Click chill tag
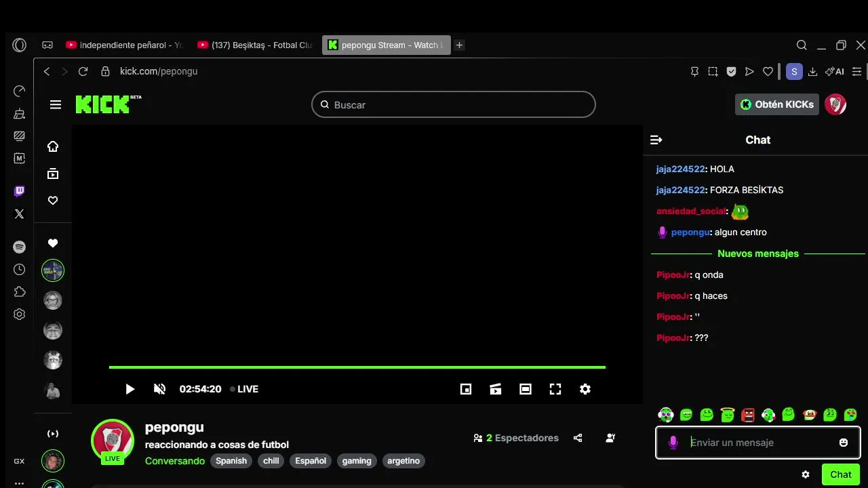Viewport: 868px width, 488px height. point(271,461)
